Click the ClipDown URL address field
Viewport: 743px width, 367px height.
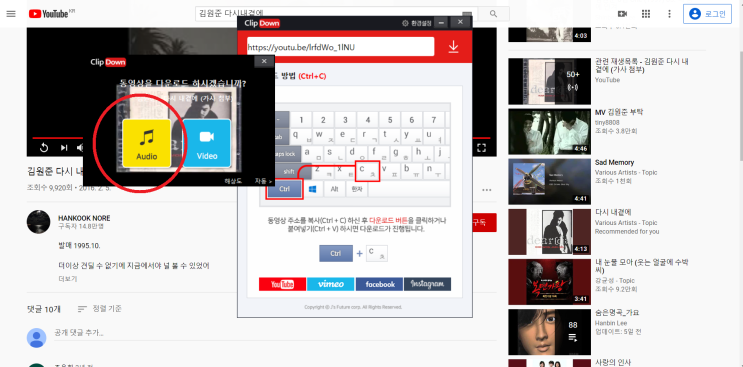click(x=340, y=47)
